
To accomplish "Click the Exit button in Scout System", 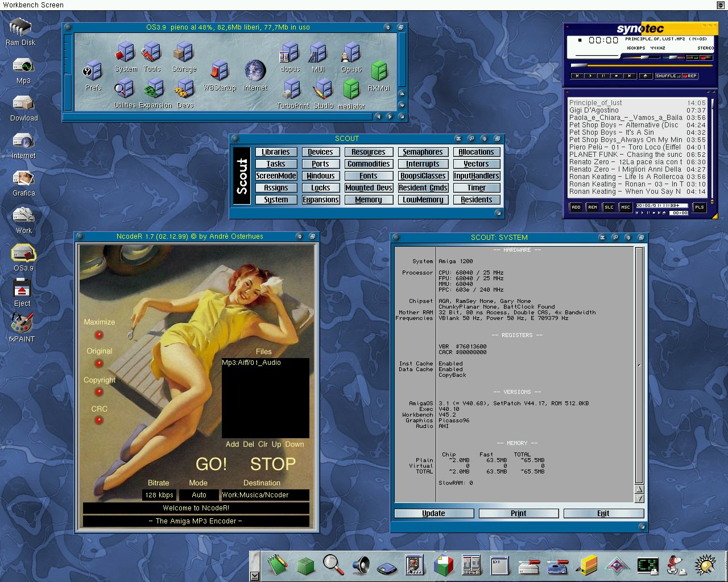I will pyautogui.click(x=603, y=513).
